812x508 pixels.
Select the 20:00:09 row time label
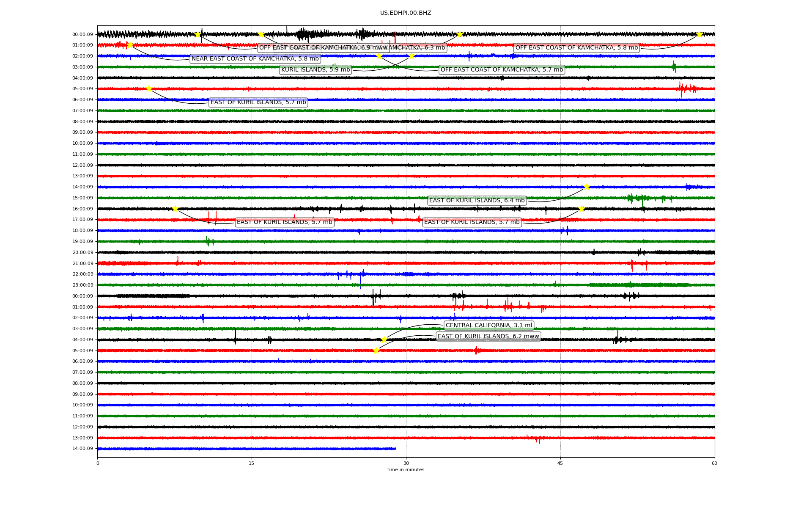(x=82, y=252)
